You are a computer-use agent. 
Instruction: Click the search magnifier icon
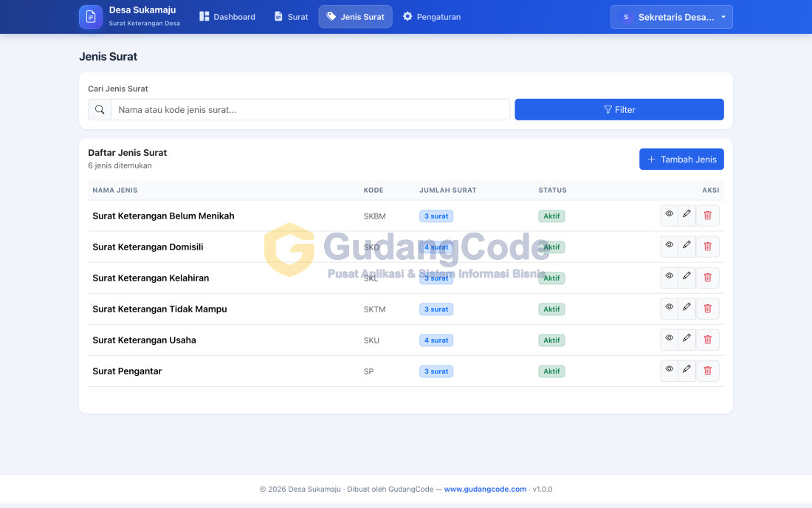coord(100,110)
